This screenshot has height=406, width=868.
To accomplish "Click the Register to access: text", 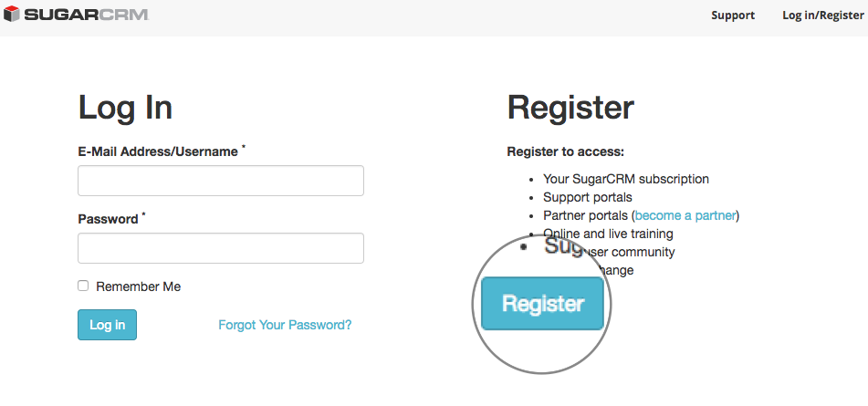I will click(566, 151).
